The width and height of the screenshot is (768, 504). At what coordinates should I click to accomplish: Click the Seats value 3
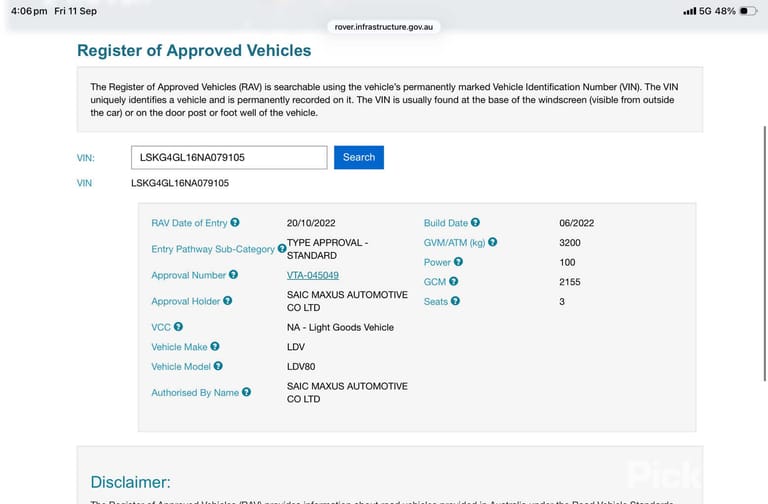click(x=562, y=301)
